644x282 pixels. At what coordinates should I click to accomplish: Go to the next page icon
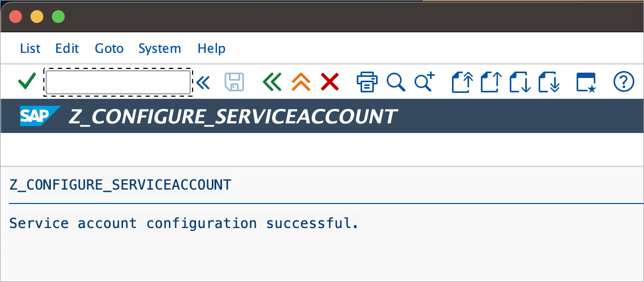[520, 82]
